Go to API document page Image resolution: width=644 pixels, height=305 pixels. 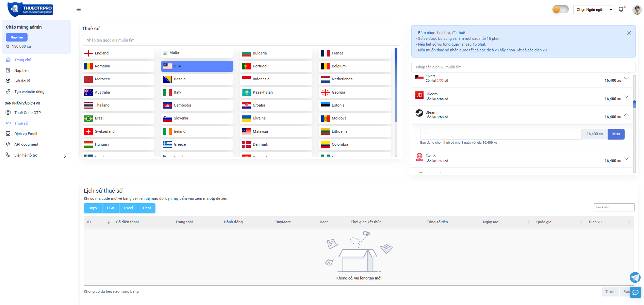[26, 144]
